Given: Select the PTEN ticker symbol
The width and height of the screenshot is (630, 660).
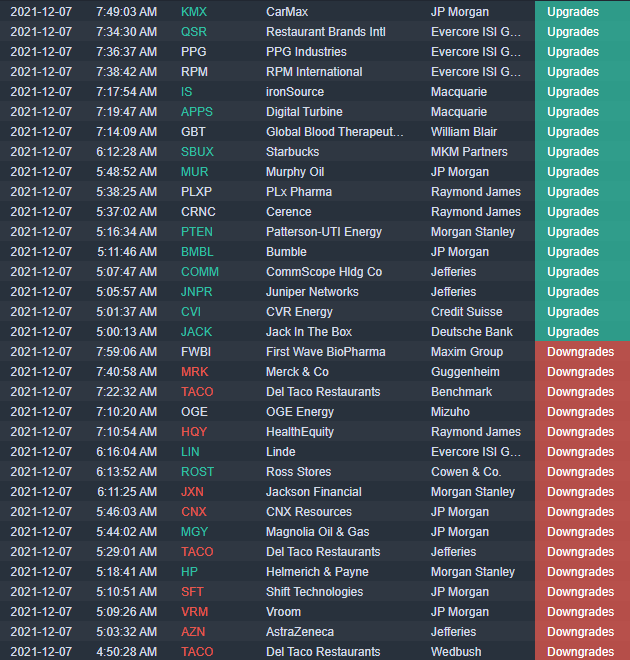Looking at the screenshot, I should click(197, 232).
